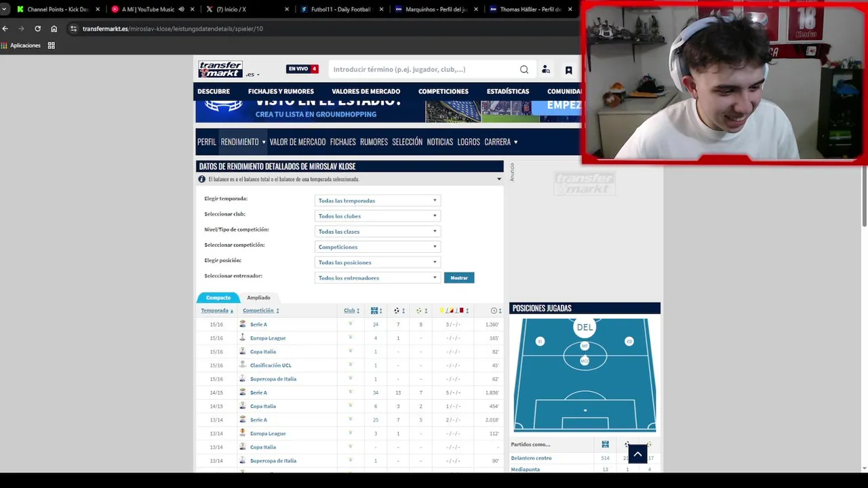Open the browser apps grid icon
The width and height of the screenshot is (868, 488).
[x=51, y=45]
